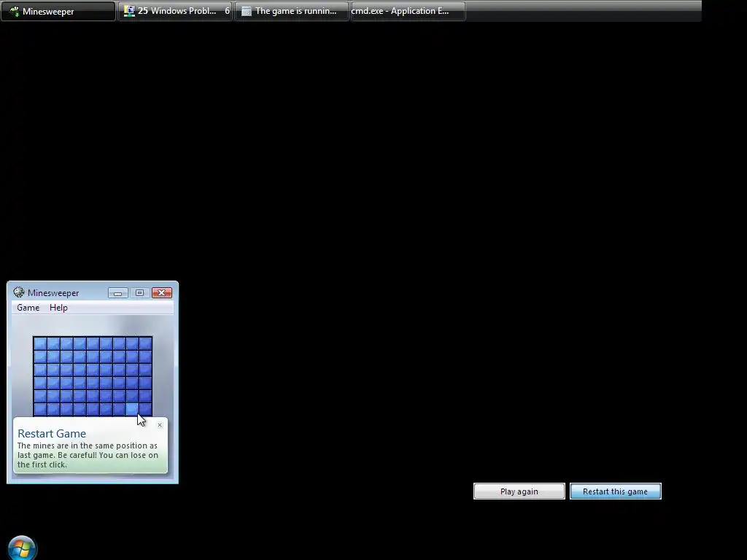Click the Minesweeper mine icon in title bar
Screen dimensions: 747x560
coord(18,292)
